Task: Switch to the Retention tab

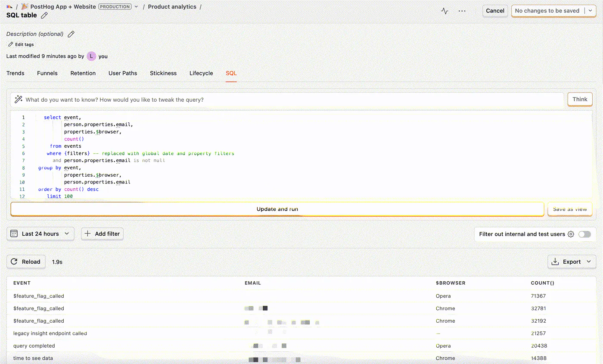Action: (83, 73)
